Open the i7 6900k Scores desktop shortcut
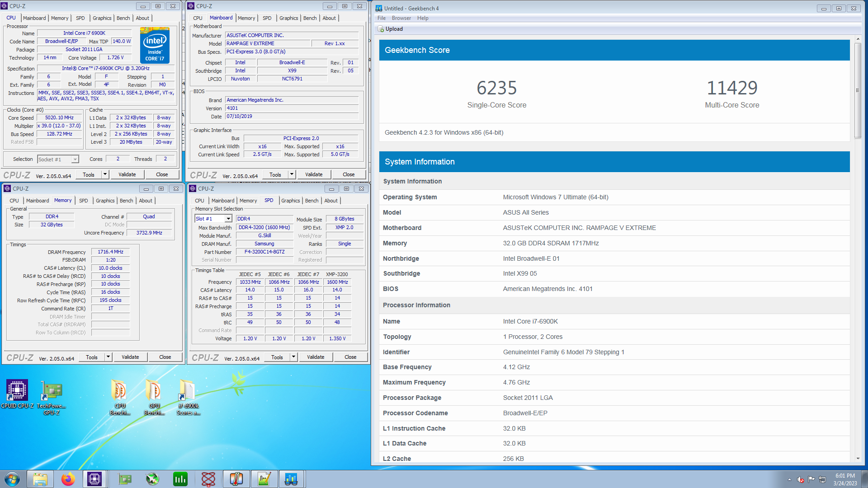Viewport: 868px width, 488px height. coord(188,397)
